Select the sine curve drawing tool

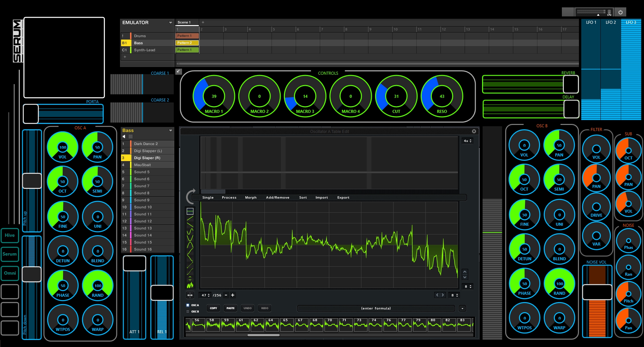[x=190, y=231]
